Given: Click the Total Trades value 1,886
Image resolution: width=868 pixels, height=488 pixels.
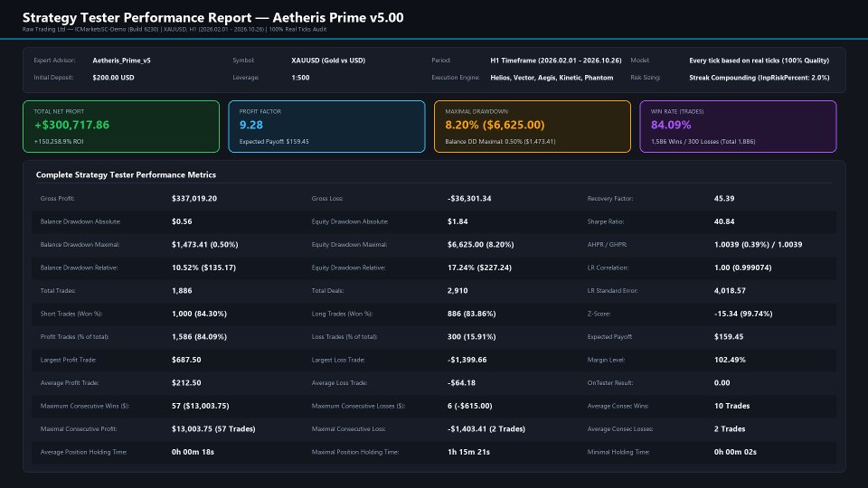Looking at the screenshot, I should [x=182, y=290].
